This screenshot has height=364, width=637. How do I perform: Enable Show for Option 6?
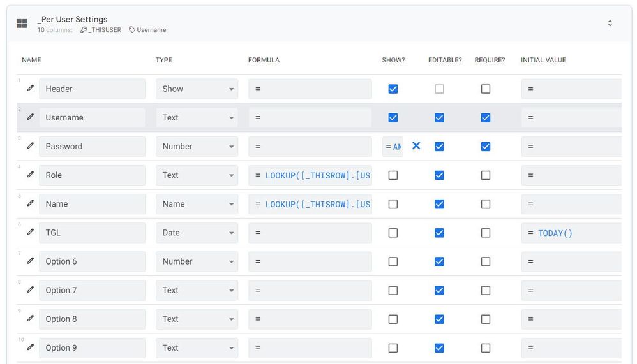[x=393, y=262]
